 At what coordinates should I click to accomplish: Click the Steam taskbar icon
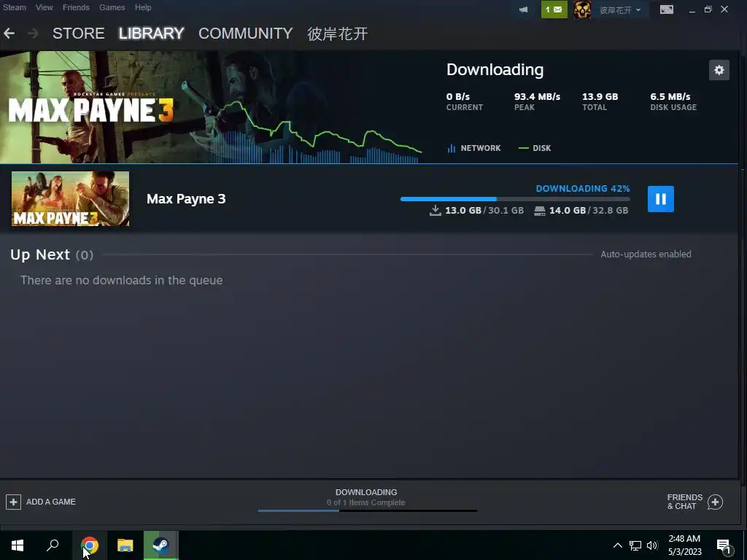point(161,545)
